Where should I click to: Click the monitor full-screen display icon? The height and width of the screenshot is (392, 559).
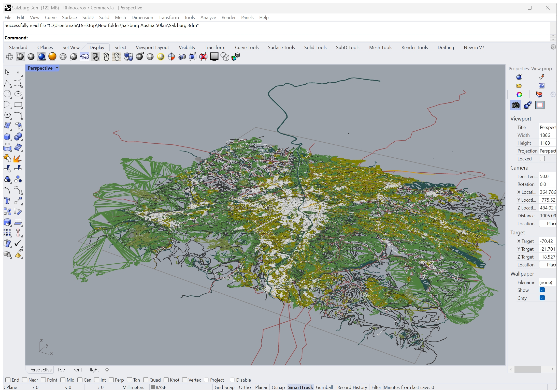[214, 57]
